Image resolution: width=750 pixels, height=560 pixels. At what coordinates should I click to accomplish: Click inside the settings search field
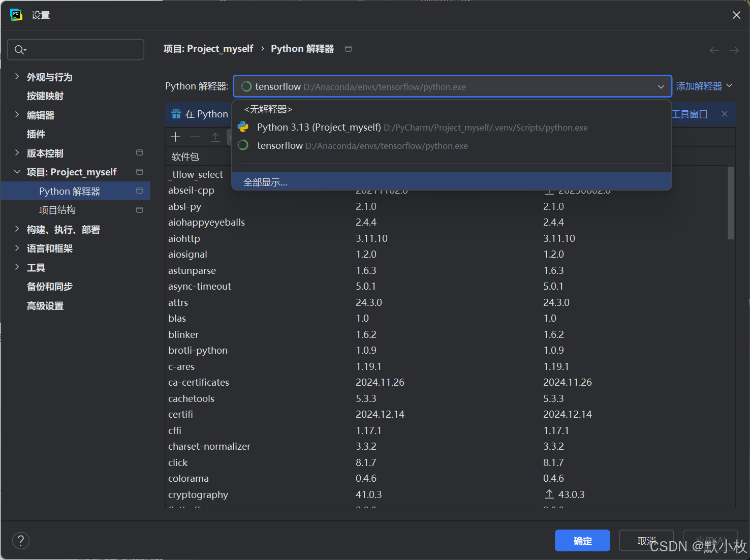point(76,49)
